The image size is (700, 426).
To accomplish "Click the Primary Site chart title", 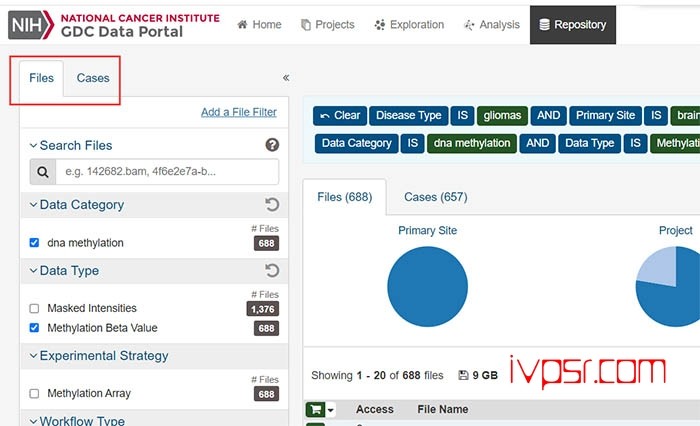I will pyautogui.click(x=427, y=231).
